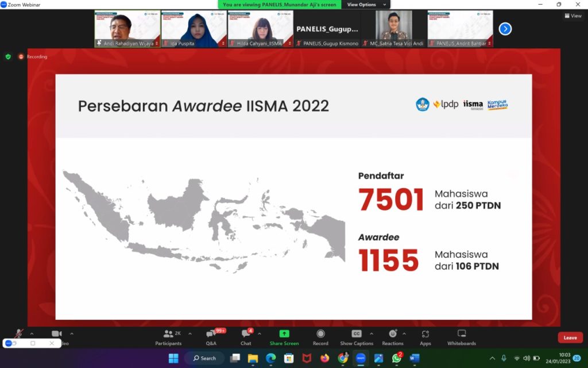Open the Q&A panel

[x=211, y=337]
